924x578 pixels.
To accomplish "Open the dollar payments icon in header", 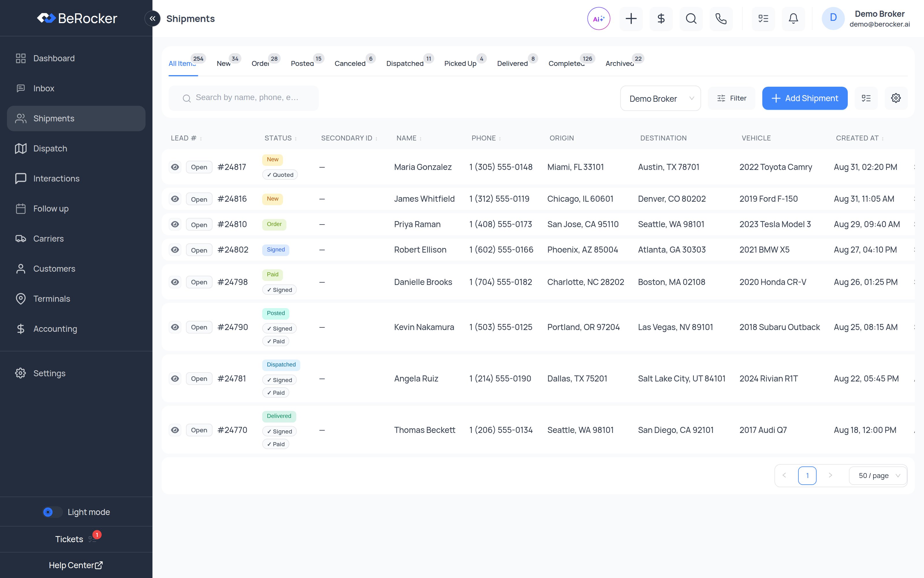I will pos(661,18).
